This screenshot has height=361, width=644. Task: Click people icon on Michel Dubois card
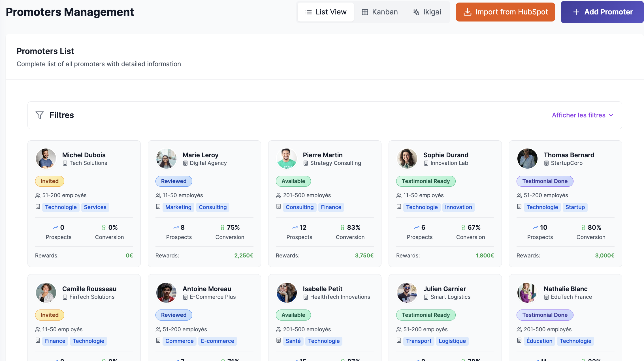click(38, 195)
